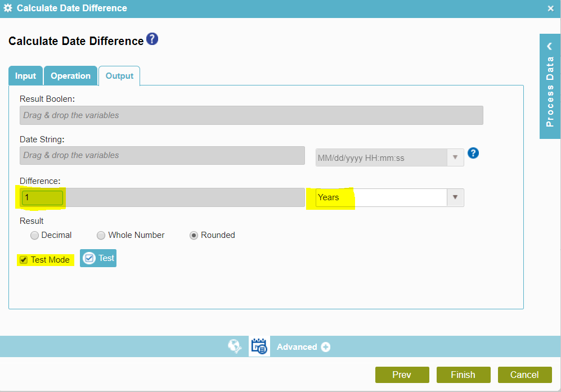Select the Whole Number radio button

tap(101, 235)
